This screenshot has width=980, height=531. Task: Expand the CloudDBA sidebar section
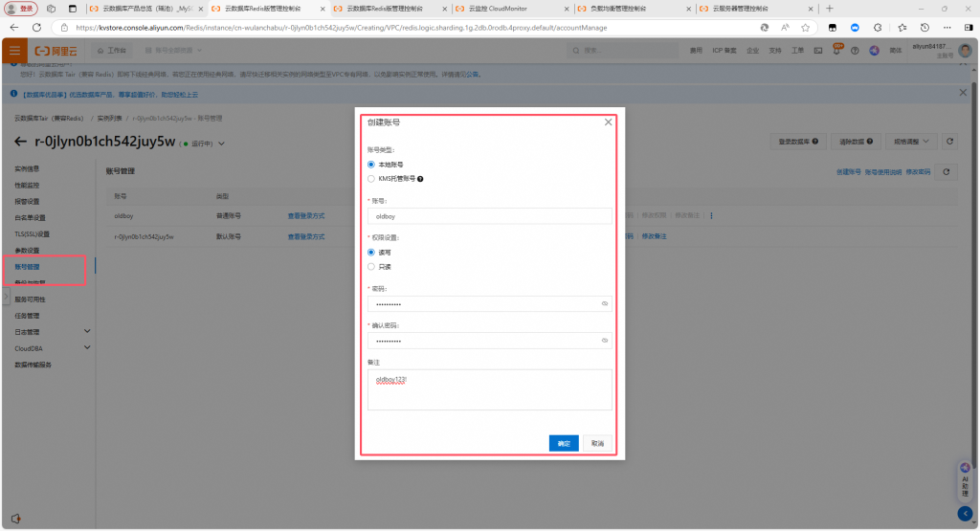pos(87,348)
